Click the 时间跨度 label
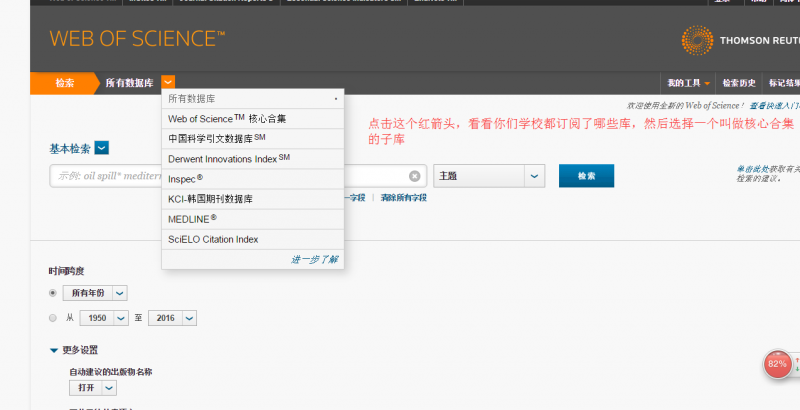Screen dimensions: 800x410 (67, 271)
